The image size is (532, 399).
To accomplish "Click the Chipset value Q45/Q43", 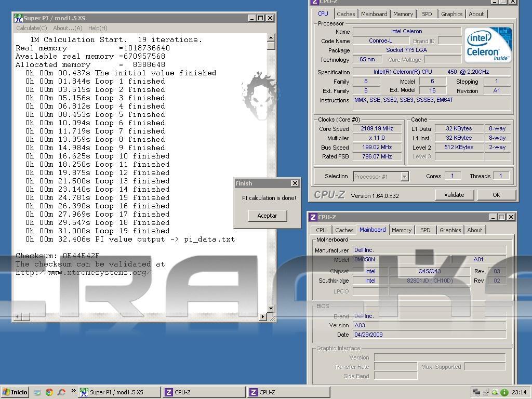I will click(x=429, y=271).
